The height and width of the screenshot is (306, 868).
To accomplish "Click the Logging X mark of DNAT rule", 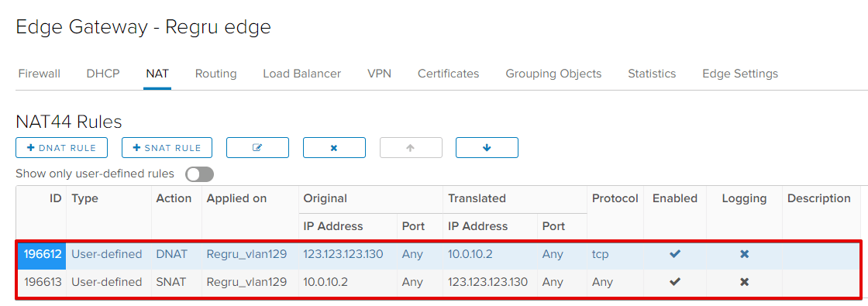I will coord(745,254).
